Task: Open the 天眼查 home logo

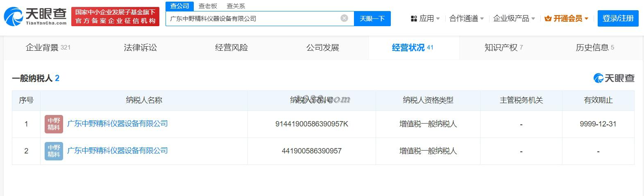Action: point(35,16)
